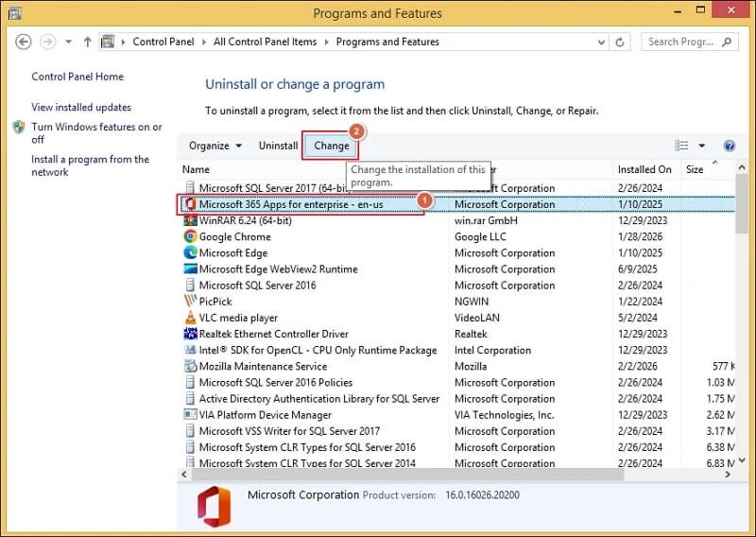Select Active Directory Authentication Library icon
The image size is (756, 537).
[x=191, y=399]
